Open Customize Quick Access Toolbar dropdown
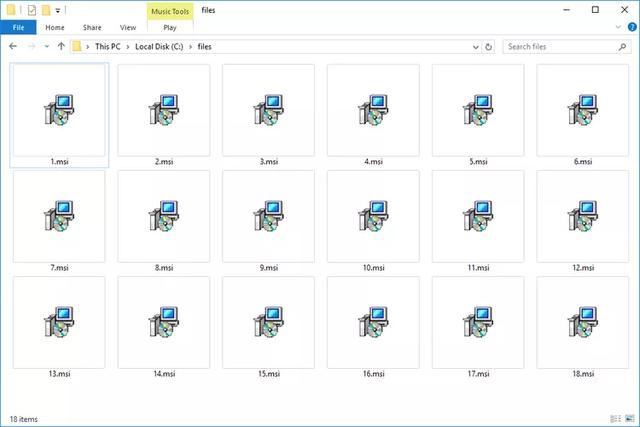Viewport: 640px width, 427px height. click(x=59, y=10)
